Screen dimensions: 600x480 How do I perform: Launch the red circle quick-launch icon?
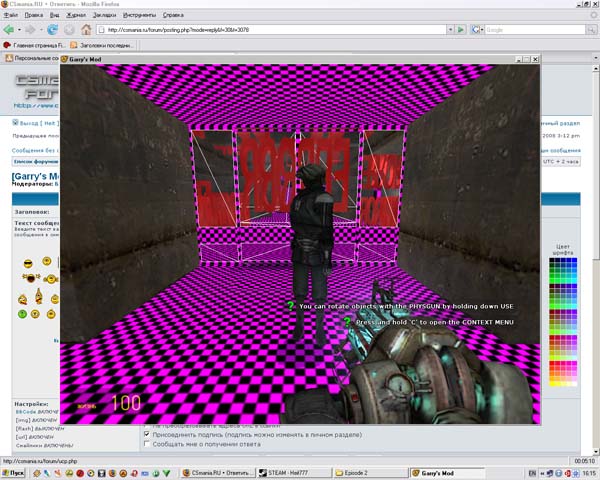(80, 473)
